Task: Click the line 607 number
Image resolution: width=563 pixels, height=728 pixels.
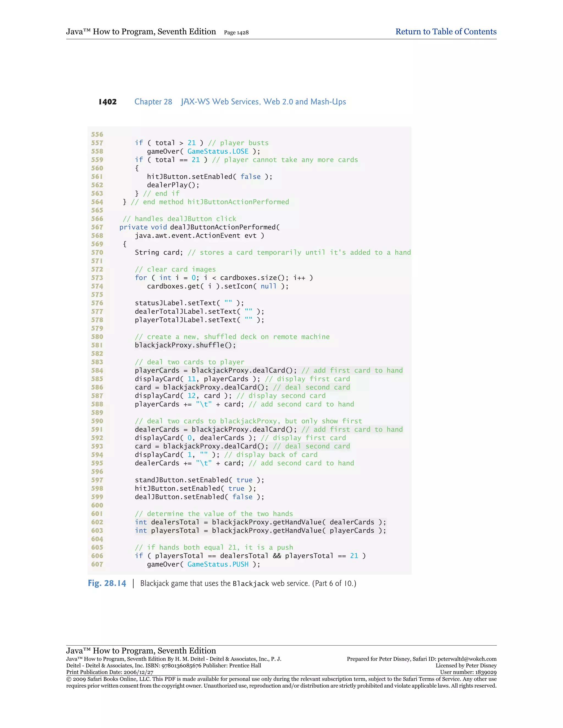Action: (x=97, y=564)
